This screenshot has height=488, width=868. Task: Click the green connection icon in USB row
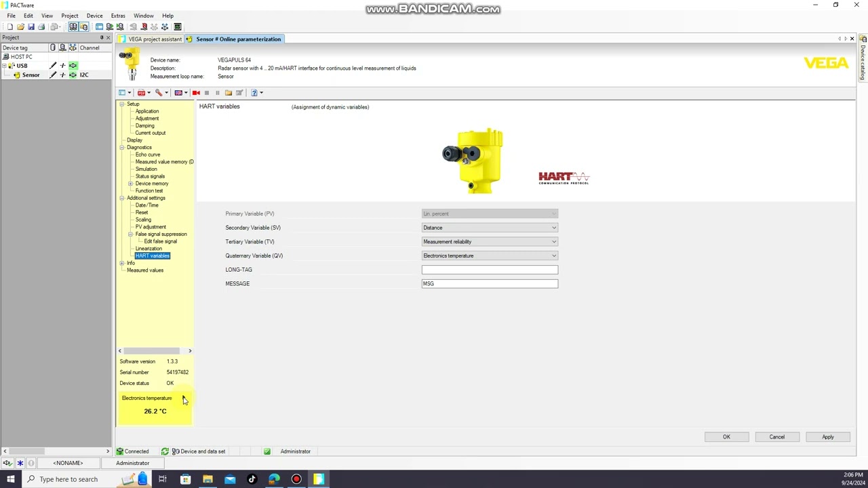[x=73, y=66]
